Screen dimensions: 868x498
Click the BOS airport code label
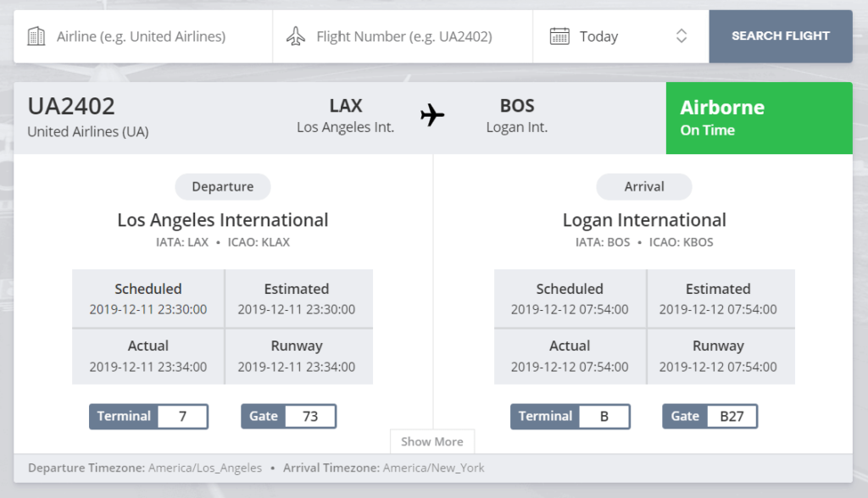click(x=517, y=106)
